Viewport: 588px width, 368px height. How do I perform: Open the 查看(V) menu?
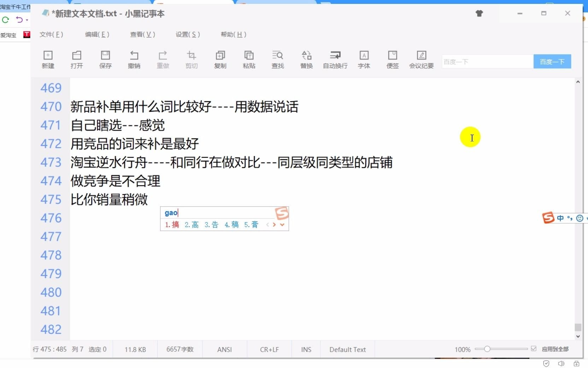coord(142,34)
